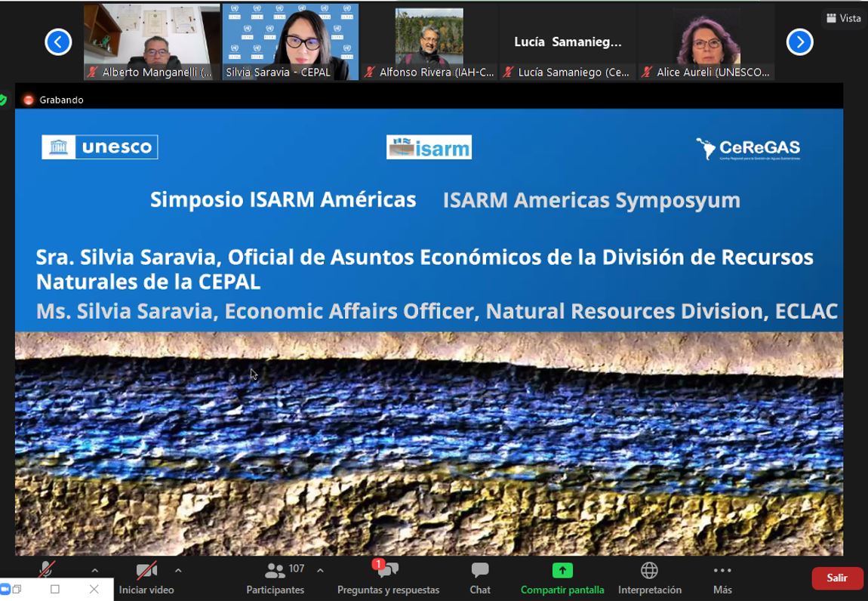Show next participants with right arrow
868x601 pixels.
point(800,42)
